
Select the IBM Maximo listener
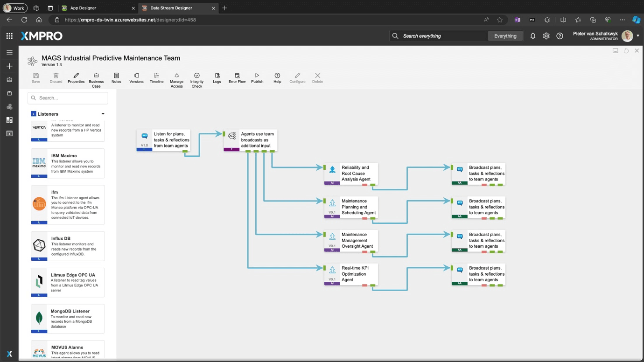click(68, 163)
